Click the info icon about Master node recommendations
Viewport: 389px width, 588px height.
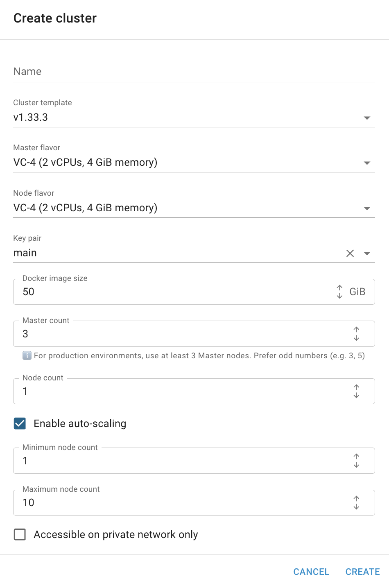[x=27, y=355]
